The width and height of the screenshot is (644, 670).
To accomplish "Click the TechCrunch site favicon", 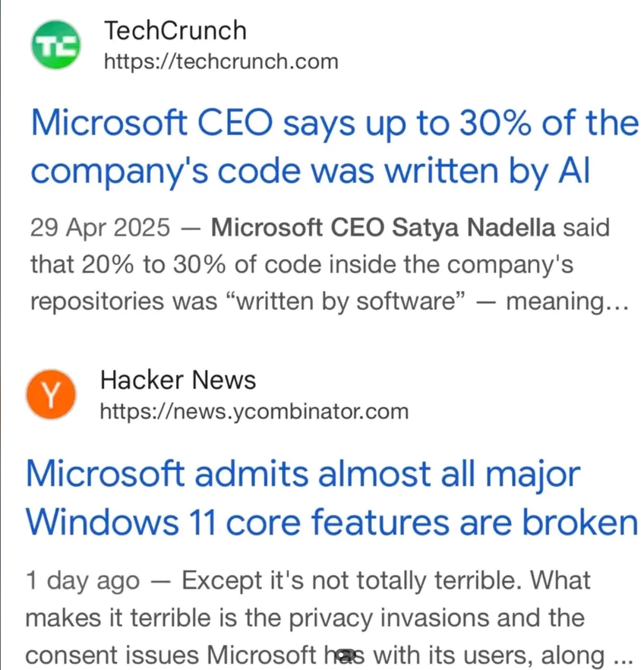I will pos(55,45).
